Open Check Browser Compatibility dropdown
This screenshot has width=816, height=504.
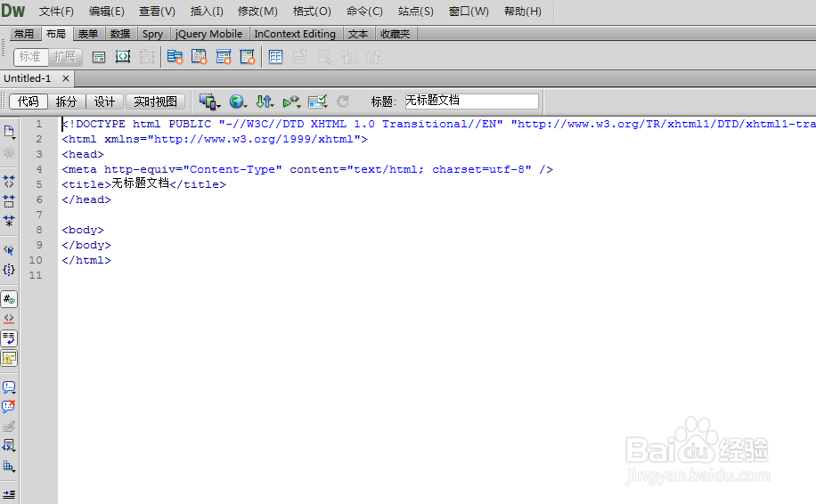click(317, 102)
